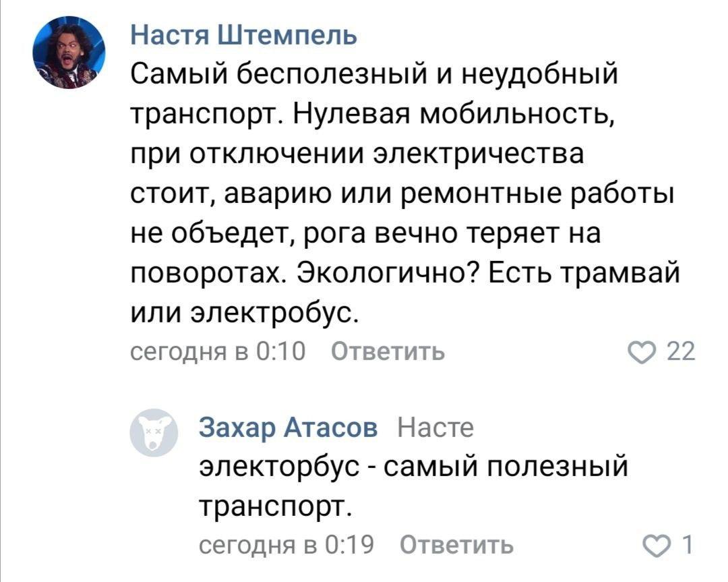Reply to Настя Штемпель's comment via Ответить
728x582 pixels.
coord(388,352)
